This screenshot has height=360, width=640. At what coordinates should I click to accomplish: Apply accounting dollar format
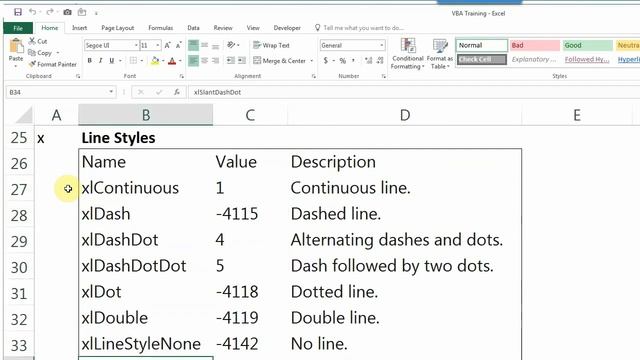[x=326, y=61]
